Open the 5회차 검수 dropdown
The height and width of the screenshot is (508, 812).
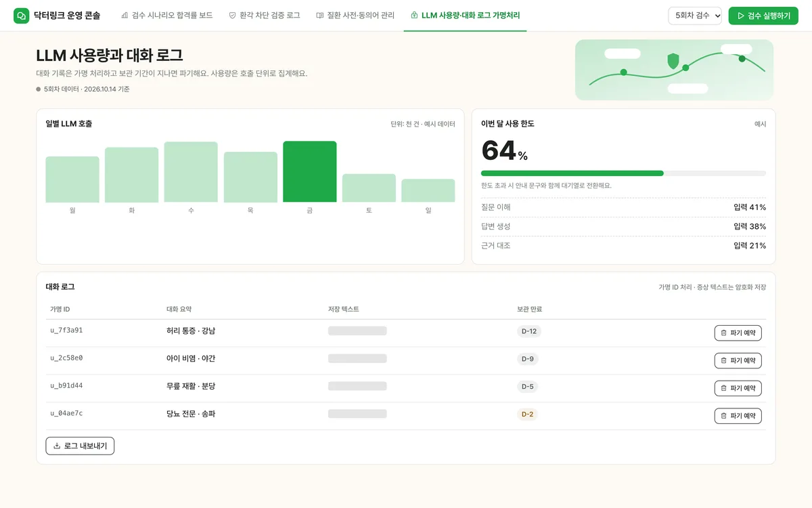[x=695, y=16]
